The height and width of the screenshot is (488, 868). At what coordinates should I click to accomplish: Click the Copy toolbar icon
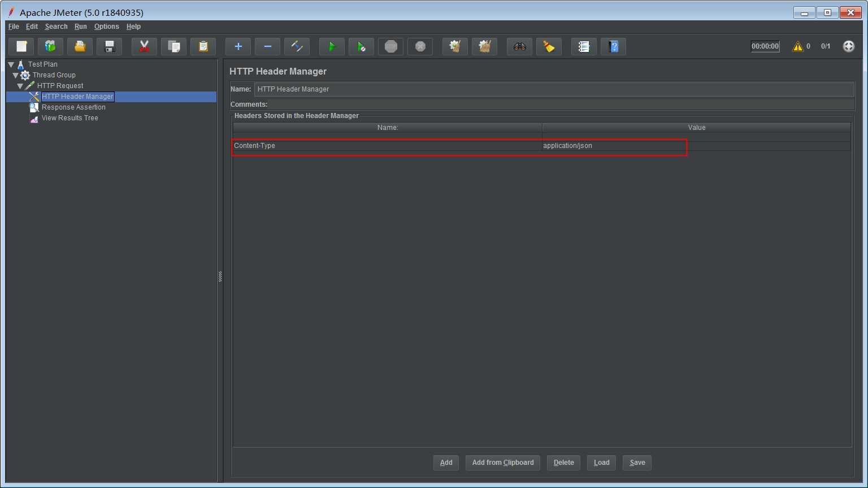pyautogui.click(x=174, y=46)
